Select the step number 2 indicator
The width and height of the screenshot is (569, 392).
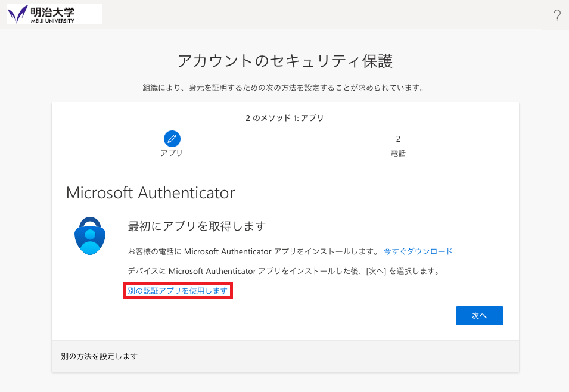click(398, 139)
